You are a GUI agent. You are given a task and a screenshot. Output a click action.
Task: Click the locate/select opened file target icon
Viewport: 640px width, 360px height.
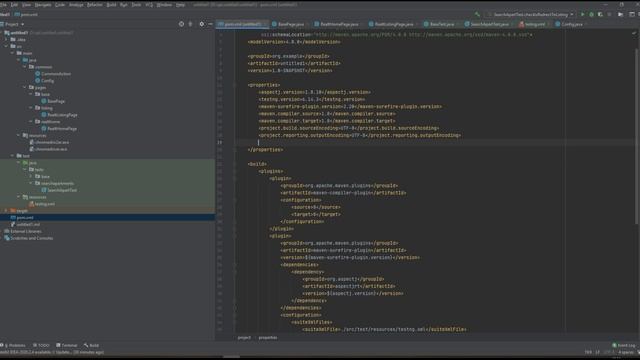[181, 24]
